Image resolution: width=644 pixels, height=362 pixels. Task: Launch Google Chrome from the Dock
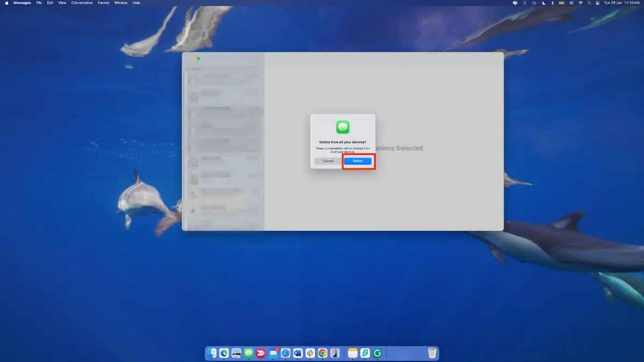pos(323,353)
